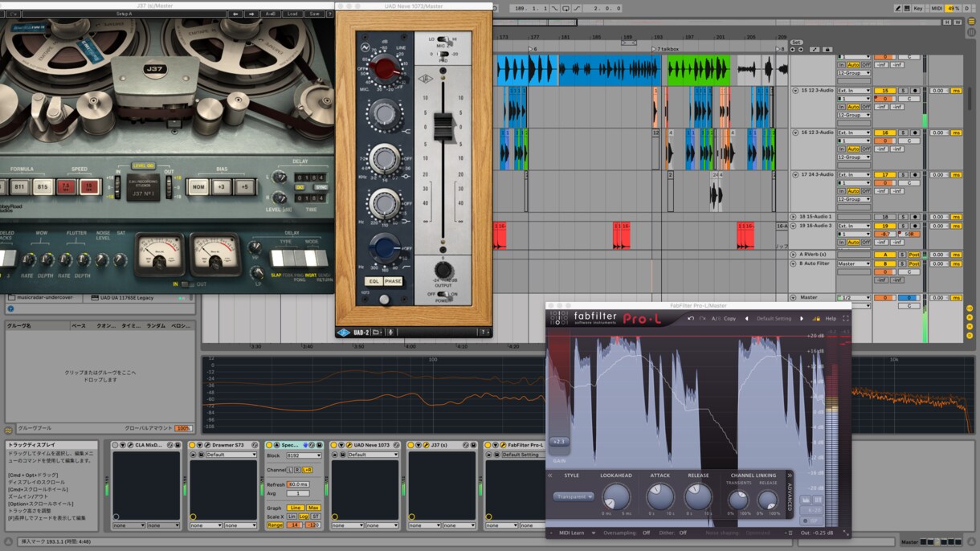
Task: Fold the Drawmer S73 device triangle
Action: [200, 445]
